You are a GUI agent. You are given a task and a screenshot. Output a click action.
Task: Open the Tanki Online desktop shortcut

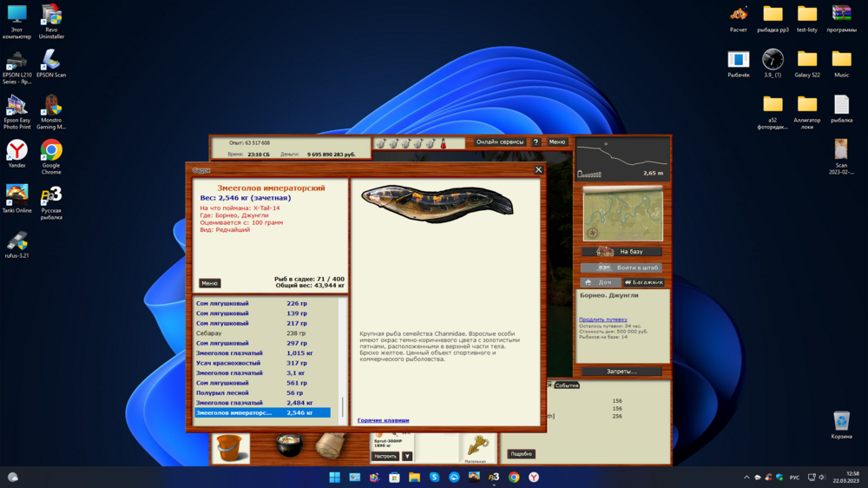coord(16,200)
